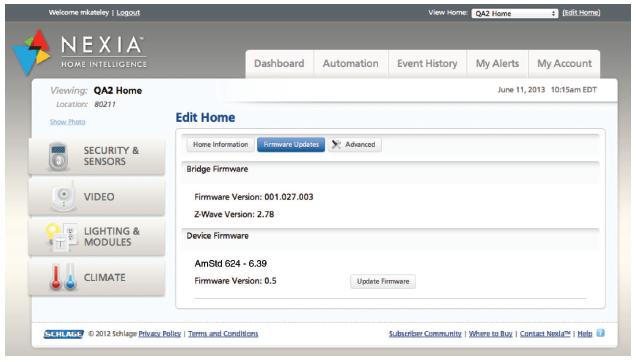
Task: Click the Logout link
Action: point(128,13)
